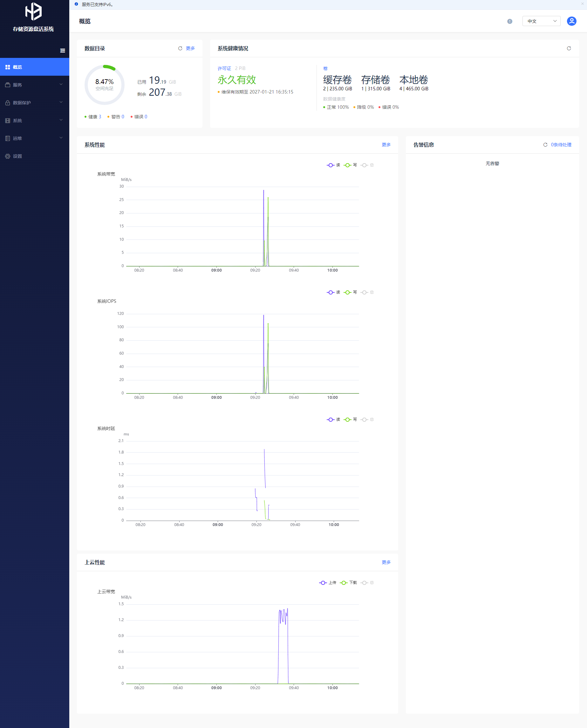Click the 0条待处理 alerts link
Viewport: 587px width, 728px height.
pyautogui.click(x=561, y=145)
